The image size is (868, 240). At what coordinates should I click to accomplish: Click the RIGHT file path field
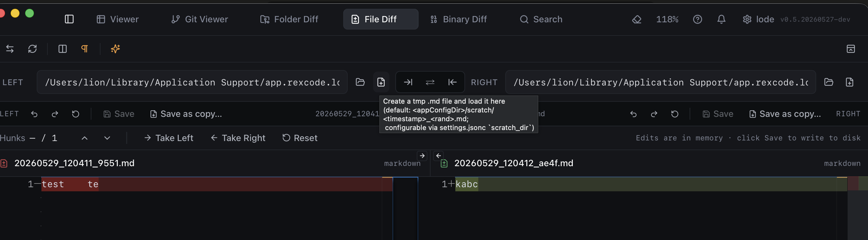660,82
